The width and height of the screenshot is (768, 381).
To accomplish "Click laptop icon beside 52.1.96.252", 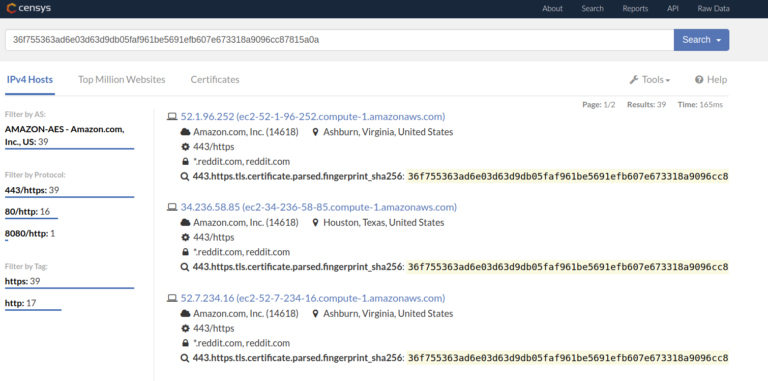I will point(172,117).
